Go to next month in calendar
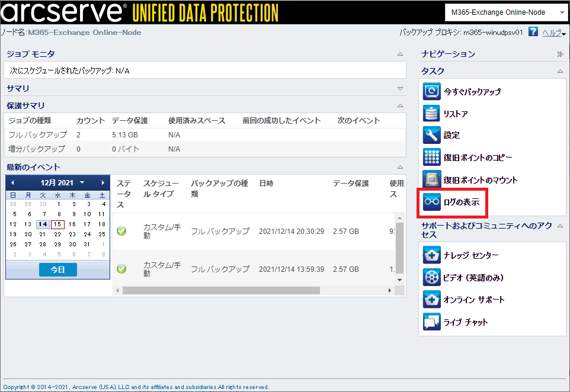 (103, 183)
